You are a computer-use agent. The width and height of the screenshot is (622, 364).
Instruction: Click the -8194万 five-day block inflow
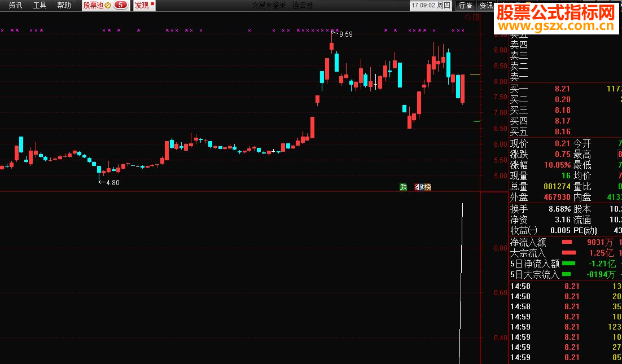click(601, 274)
